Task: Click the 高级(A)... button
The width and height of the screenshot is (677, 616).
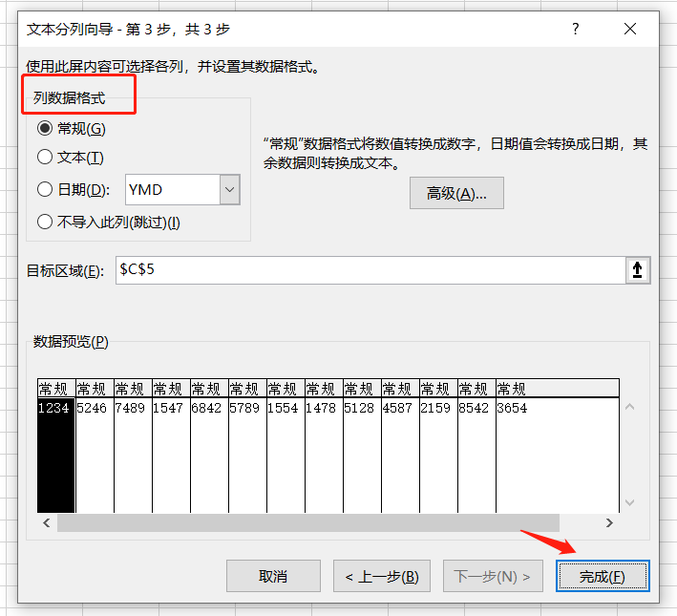Action: (x=456, y=193)
